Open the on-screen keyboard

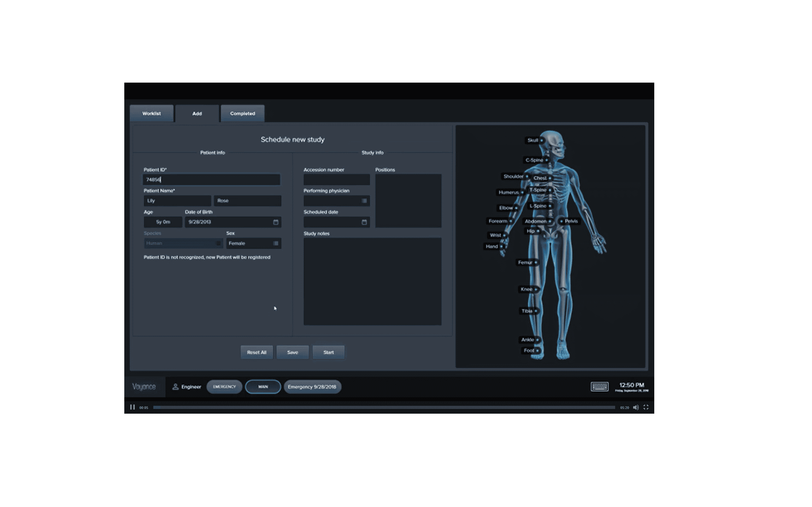click(599, 387)
